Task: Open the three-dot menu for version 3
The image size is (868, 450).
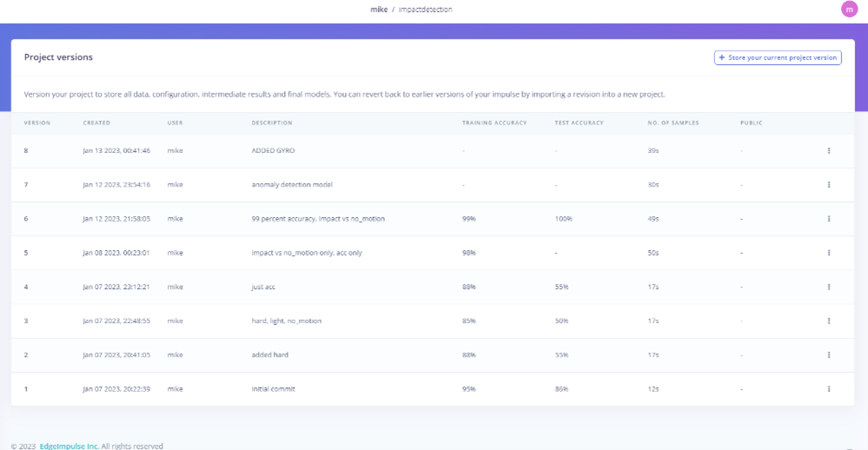Action: (828, 321)
